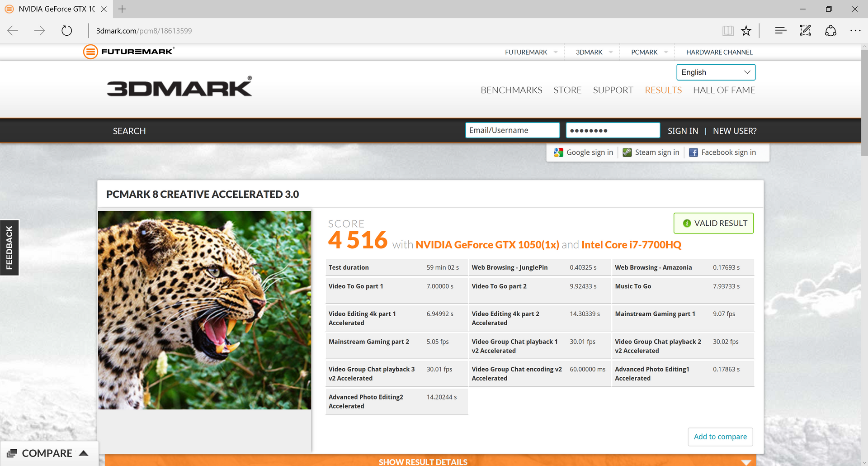
Task: Select the Test duration value 59 min 02 s
Action: 443,267
